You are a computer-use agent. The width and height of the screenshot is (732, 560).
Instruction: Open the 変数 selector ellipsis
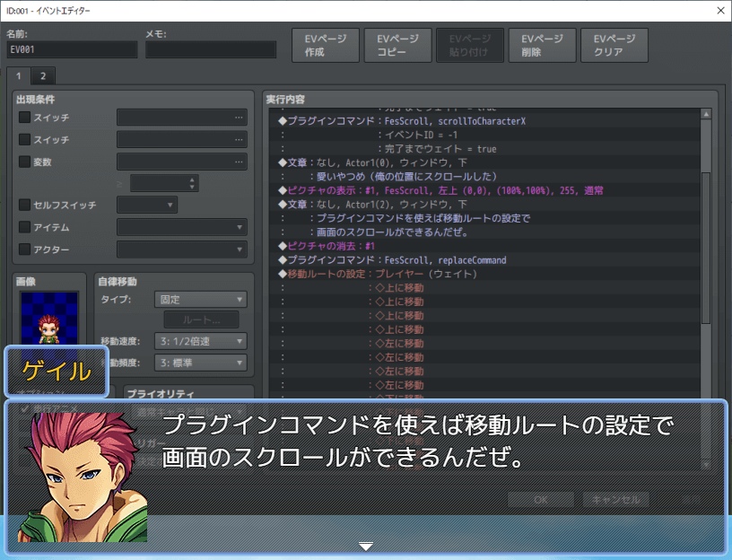pos(239,162)
